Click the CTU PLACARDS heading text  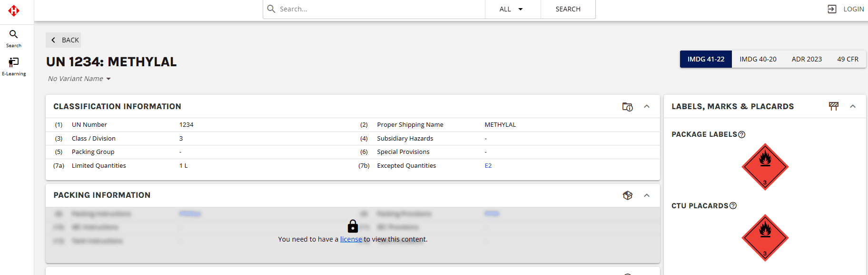(x=700, y=206)
